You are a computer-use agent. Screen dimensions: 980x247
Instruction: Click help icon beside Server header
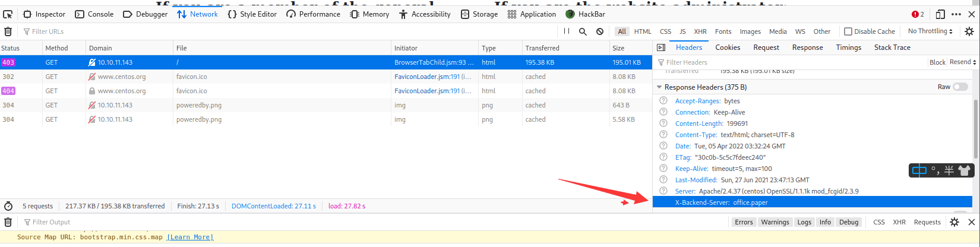[663, 191]
